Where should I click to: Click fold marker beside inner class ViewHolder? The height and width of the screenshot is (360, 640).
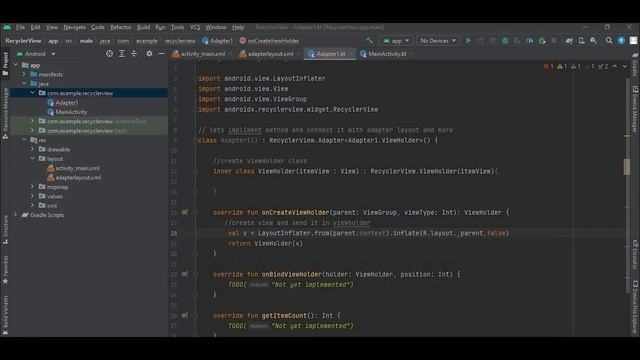(x=196, y=171)
